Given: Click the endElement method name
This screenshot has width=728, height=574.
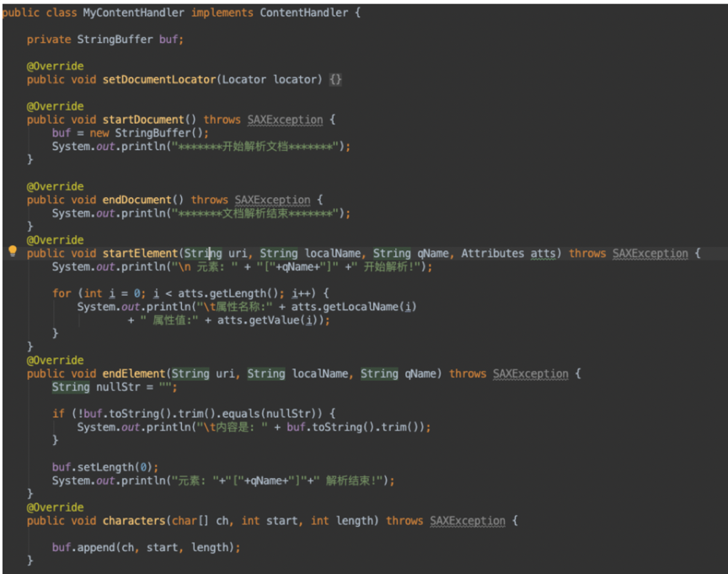Looking at the screenshot, I should click(x=134, y=374).
